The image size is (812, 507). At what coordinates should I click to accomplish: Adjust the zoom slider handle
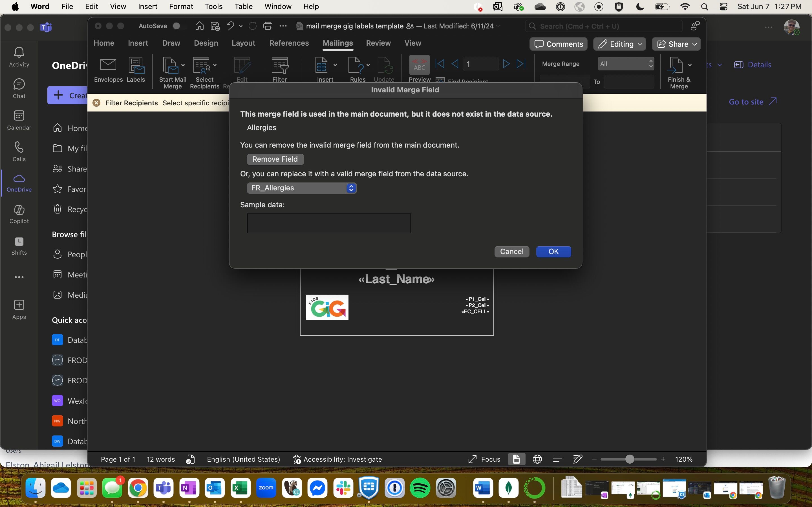click(x=630, y=459)
